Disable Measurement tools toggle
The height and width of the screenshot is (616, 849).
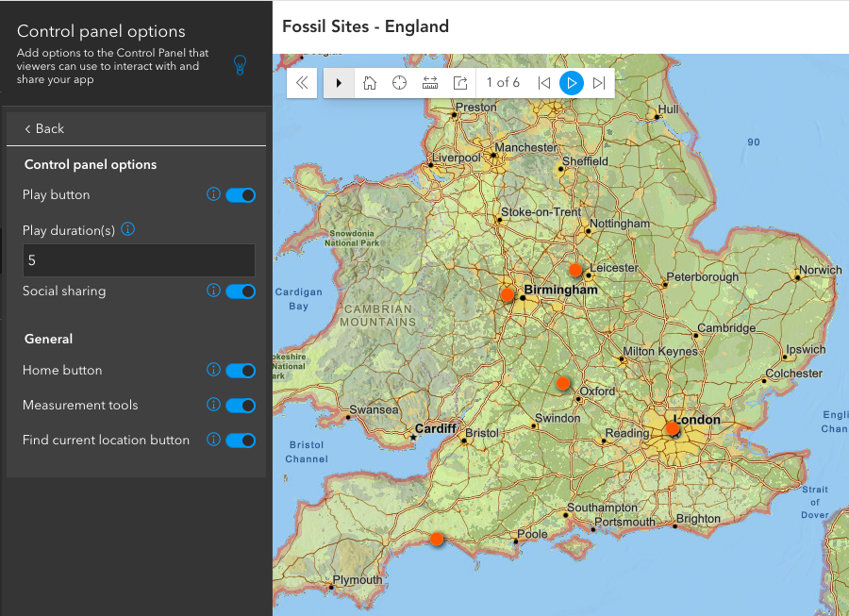(x=241, y=406)
